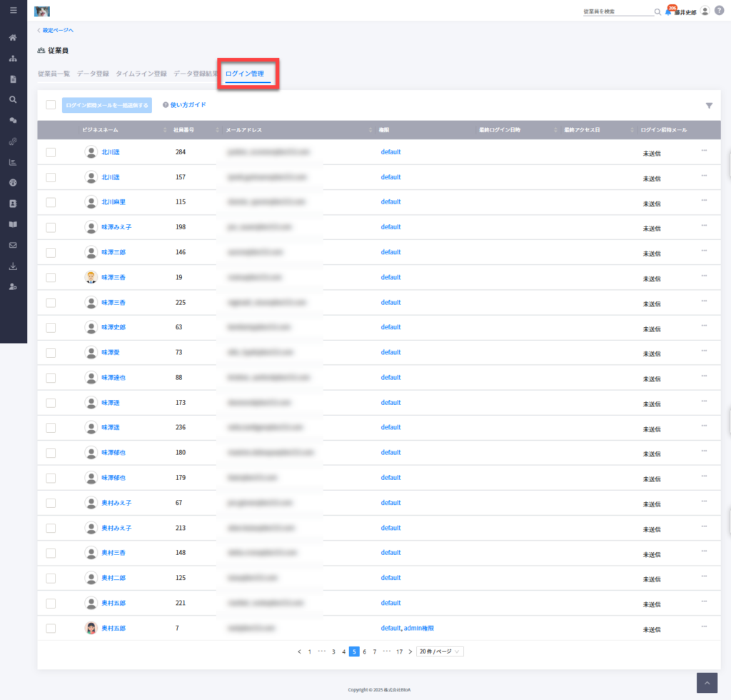Click the company logo in the header
This screenshot has width=731, height=700.
42,11
